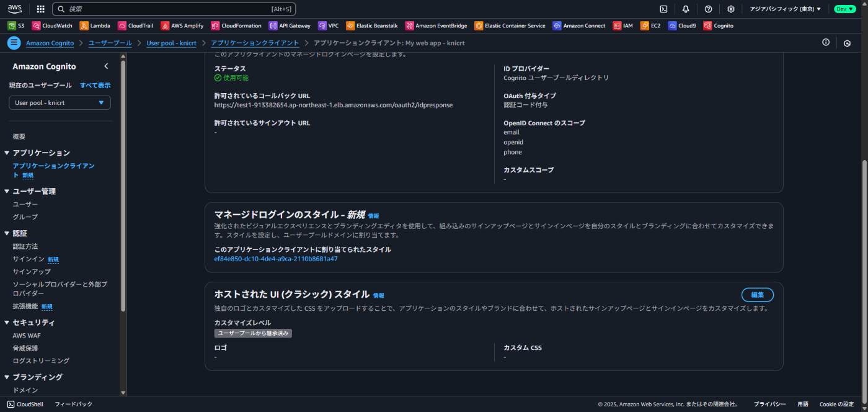
Task: Open the settings gear icon
Action: (731, 9)
